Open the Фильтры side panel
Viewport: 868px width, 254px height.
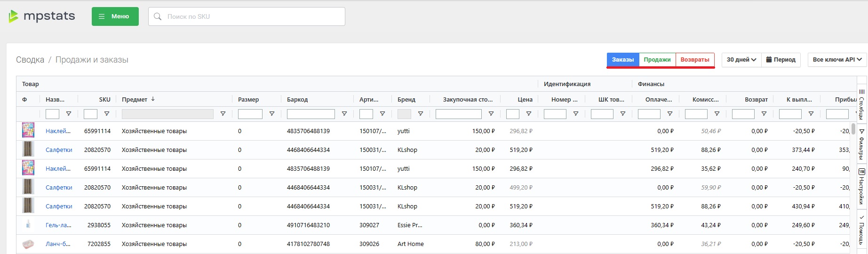pos(862,144)
